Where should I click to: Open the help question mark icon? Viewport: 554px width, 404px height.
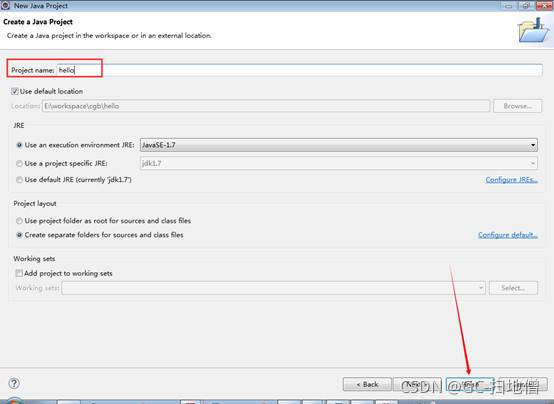coord(14,383)
